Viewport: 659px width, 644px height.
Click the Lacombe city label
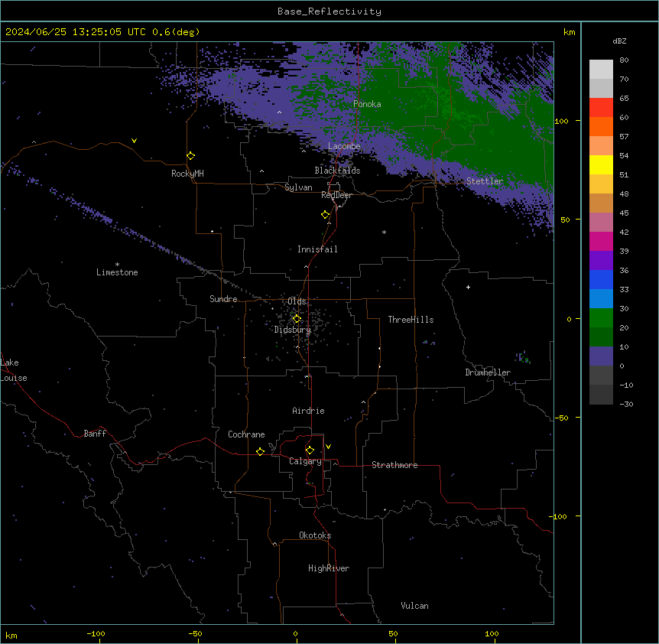click(x=344, y=146)
